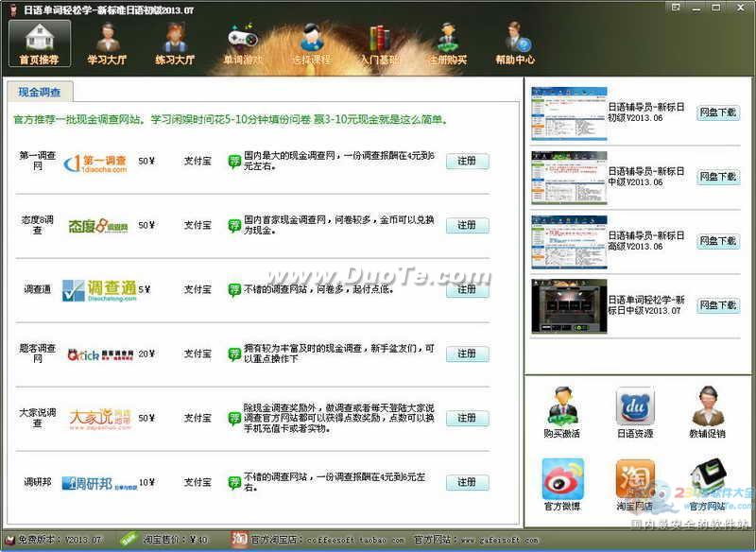Click the 淘宝售价: ¥40 status text
The height and width of the screenshot is (552, 756).
tap(175, 540)
